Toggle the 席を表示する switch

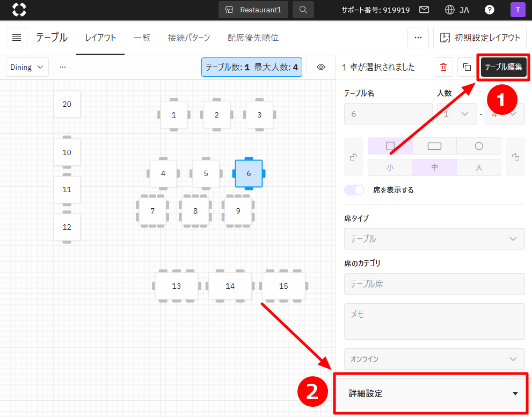coord(354,190)
